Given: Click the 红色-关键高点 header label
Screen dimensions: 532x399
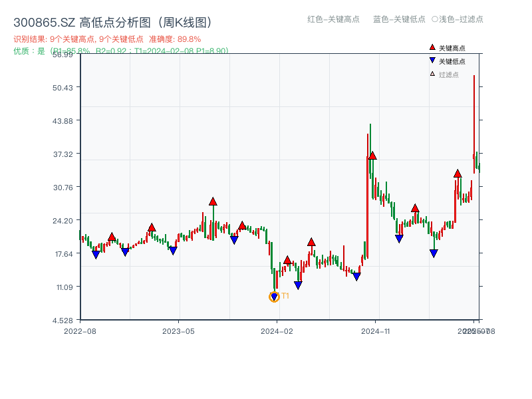Looking at the screenshot, I should point(333,19).
